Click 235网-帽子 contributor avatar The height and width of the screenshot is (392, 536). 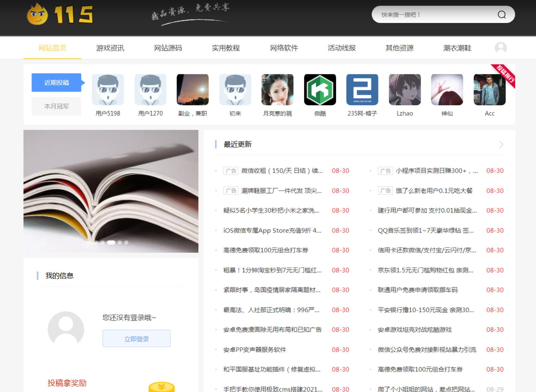click(x=362, y=89)
